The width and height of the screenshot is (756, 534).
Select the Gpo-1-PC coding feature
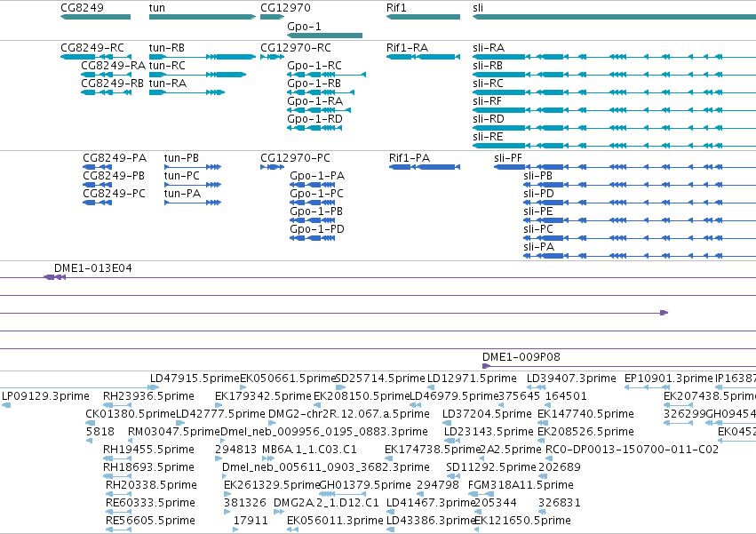tap(313, 203)
